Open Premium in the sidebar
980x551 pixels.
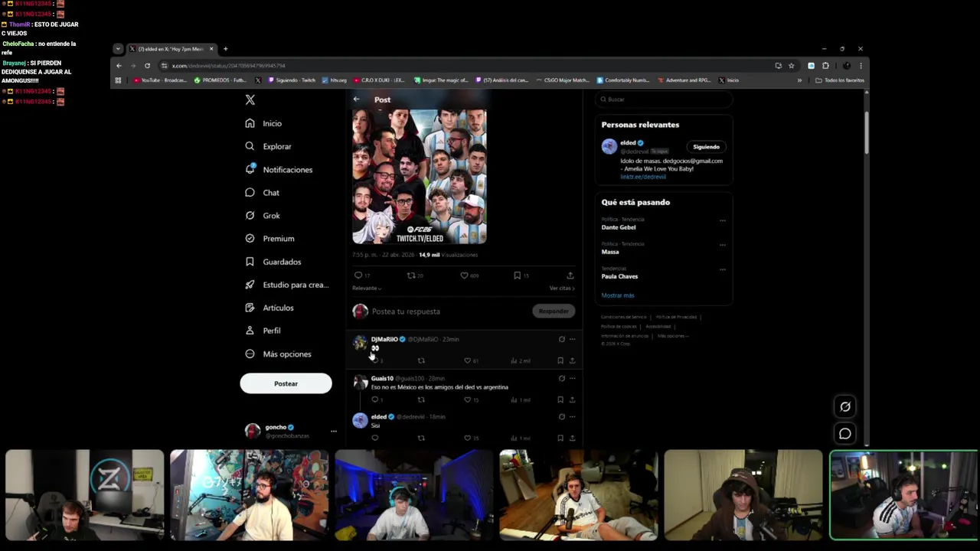tap(269, 239)
